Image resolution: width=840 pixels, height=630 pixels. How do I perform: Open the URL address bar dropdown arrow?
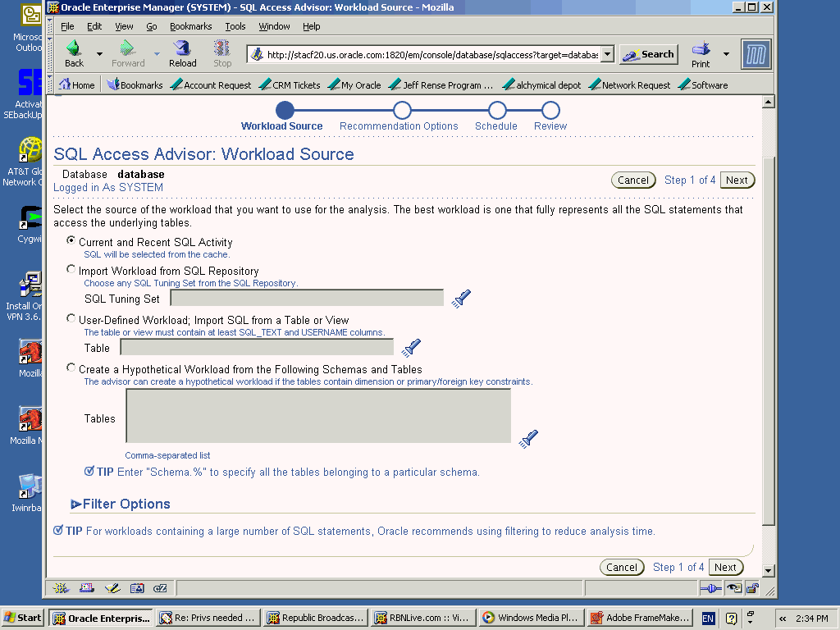coord(607,55)
